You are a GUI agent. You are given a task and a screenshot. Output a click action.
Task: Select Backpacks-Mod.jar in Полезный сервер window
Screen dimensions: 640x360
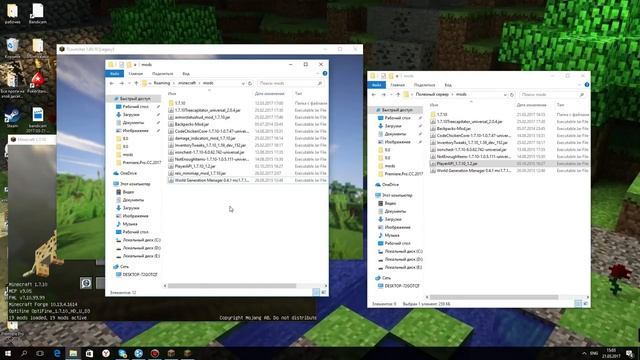point(453,129)
